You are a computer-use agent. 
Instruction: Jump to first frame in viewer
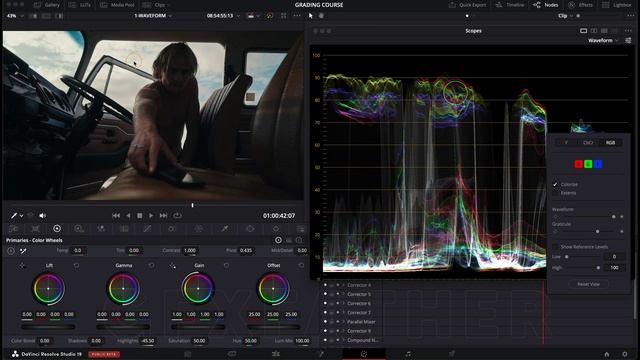click(x=116, y=216)
